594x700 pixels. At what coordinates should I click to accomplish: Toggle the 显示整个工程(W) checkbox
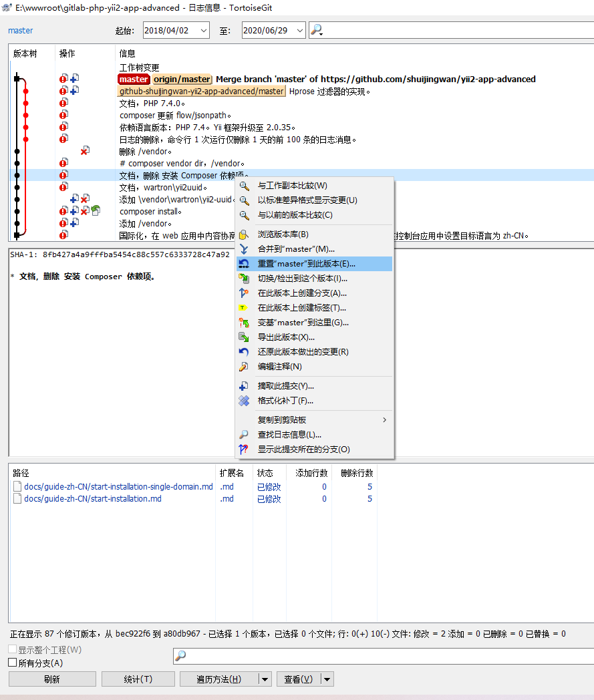tap(12, 649)
